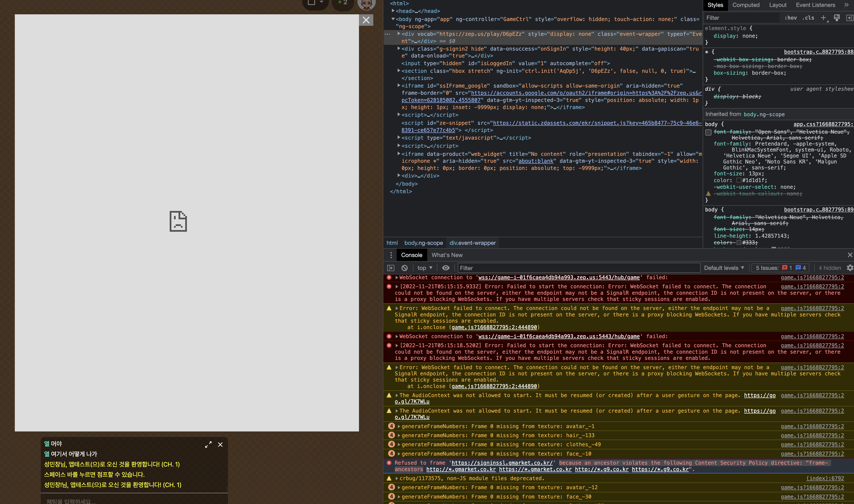Close the embedded popup with the X button
Screen dimensions: 854x504
point(366,20)
